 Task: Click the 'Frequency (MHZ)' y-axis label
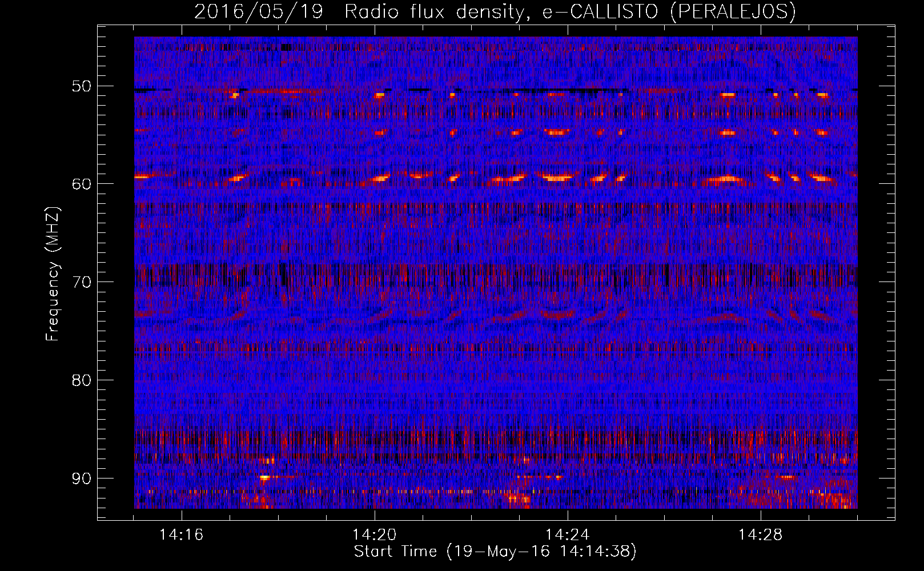[53, 274]
